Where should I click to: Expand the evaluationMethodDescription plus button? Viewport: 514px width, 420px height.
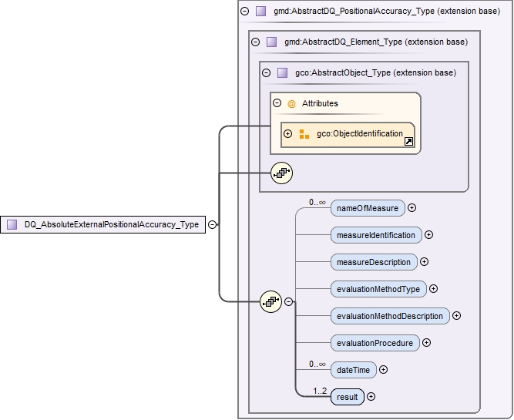(456, 315)
